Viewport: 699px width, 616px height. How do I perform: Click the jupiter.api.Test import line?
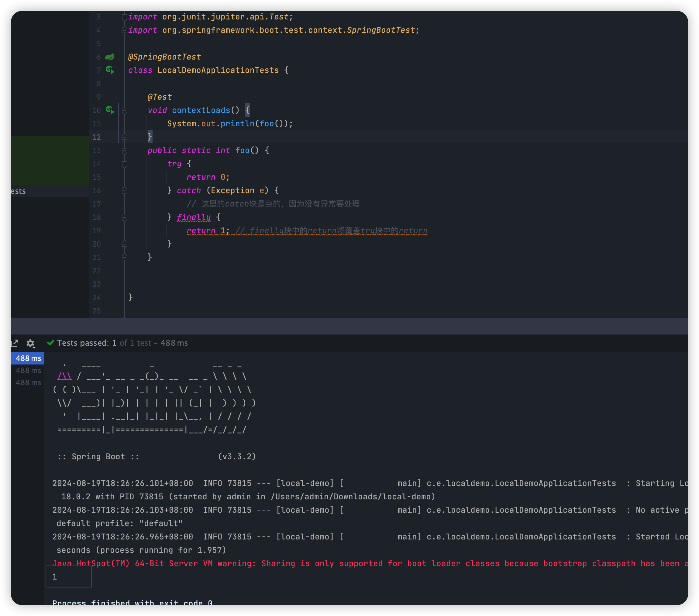pyautogui.click(x=210, y=17)
